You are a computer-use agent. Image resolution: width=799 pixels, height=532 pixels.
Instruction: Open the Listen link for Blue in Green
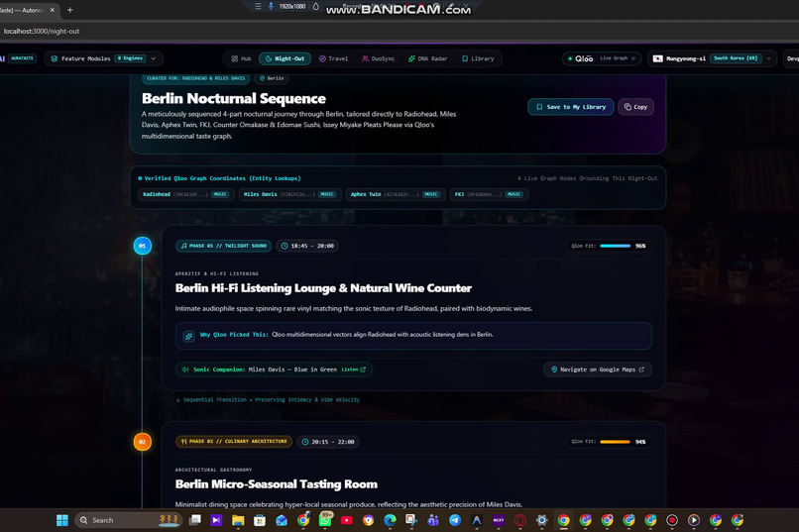pos(353,370)
